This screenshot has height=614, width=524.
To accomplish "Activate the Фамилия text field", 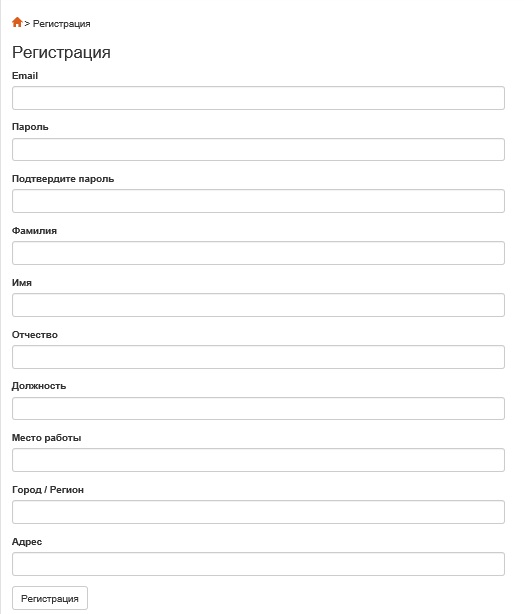I will click(258, 253).
